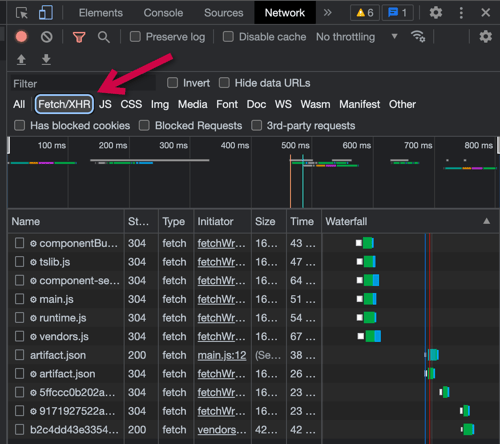Export HAR file with download arrow

click(46, 60)
